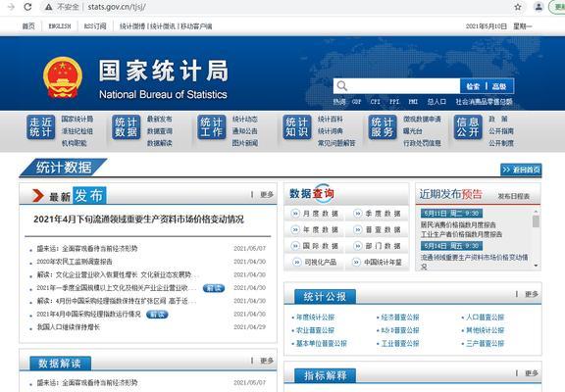Viewport: 565px width, 392px height.
Task: Click the arrow icon beside 普查数据
Action: (357, 229)
